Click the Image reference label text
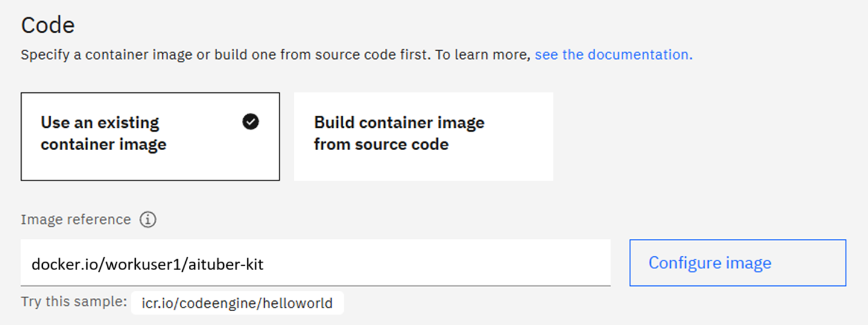 click(75, 219)
